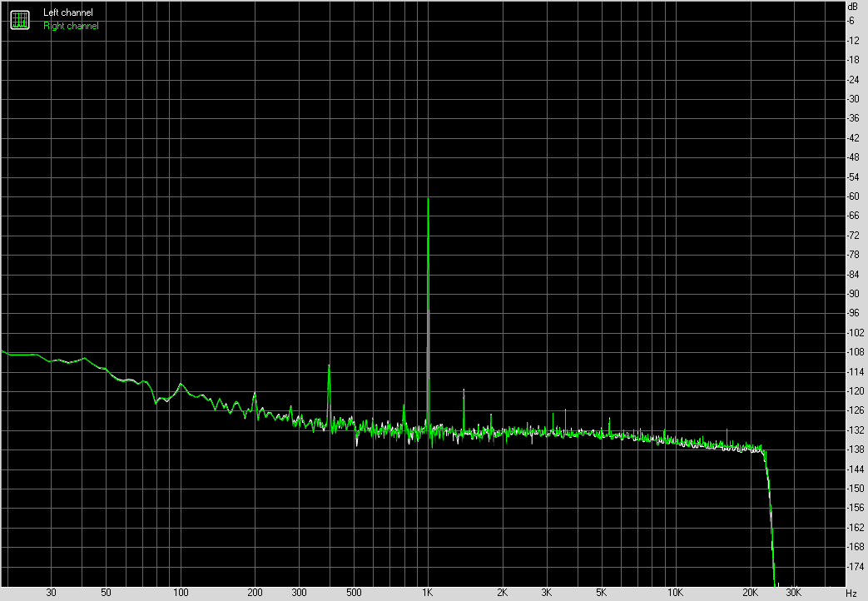868x601 pixels.
Task: Click the "20K" frequency axis label
Action: pyautogui.click(x=750, y=593)
